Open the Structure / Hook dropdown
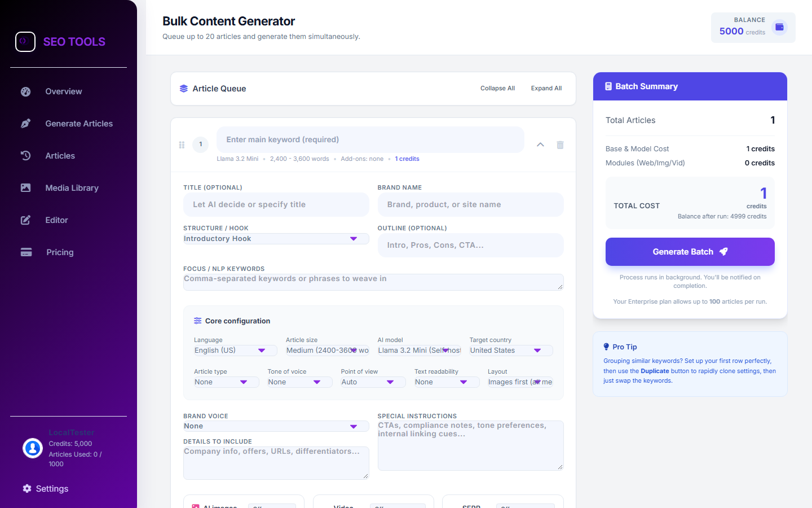The height and width of the screenshot is (508, 812). point(276,239)
